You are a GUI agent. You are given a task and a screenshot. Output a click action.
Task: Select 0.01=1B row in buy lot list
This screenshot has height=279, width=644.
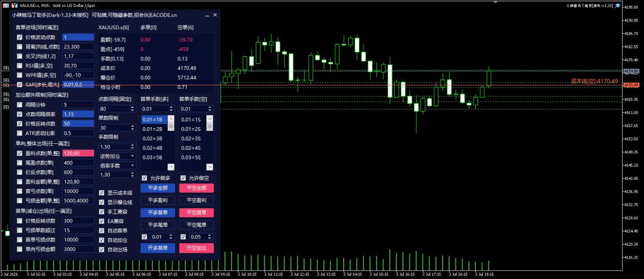(154, 120)
